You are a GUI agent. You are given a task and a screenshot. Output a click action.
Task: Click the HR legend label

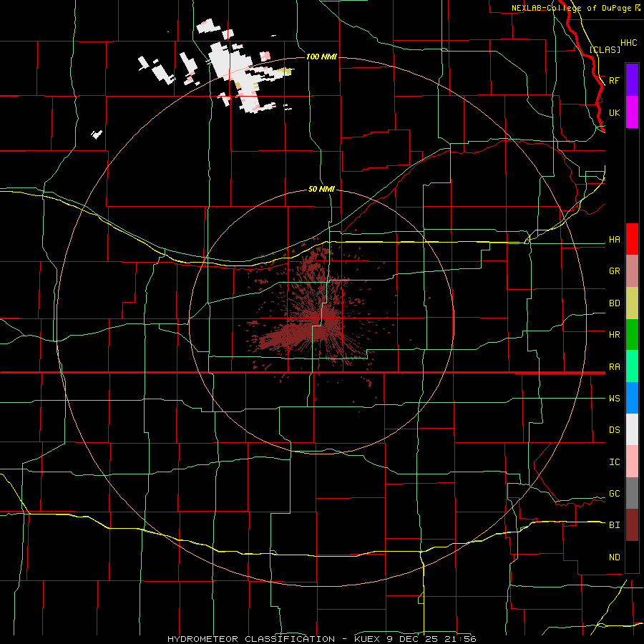tap(615, 334)
